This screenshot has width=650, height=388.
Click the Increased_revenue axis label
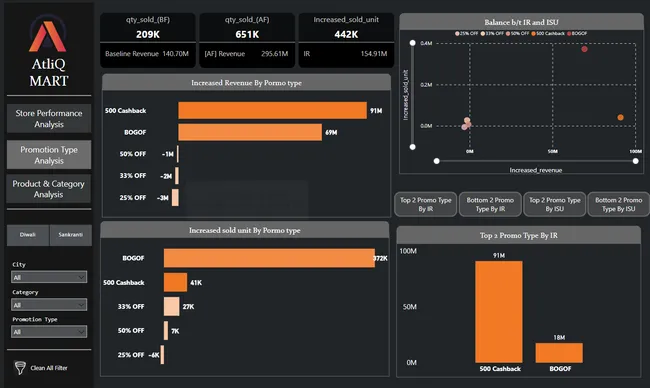pos(536,170)
